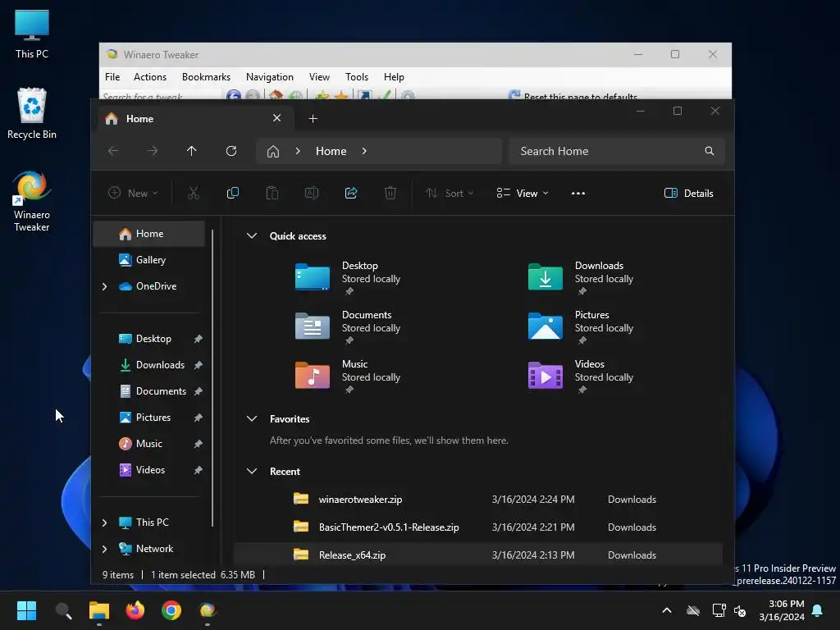Screen dimensions: 840x630
Task: Open Tools menu in Winaero Tweaker
Action: coord(357,77)
